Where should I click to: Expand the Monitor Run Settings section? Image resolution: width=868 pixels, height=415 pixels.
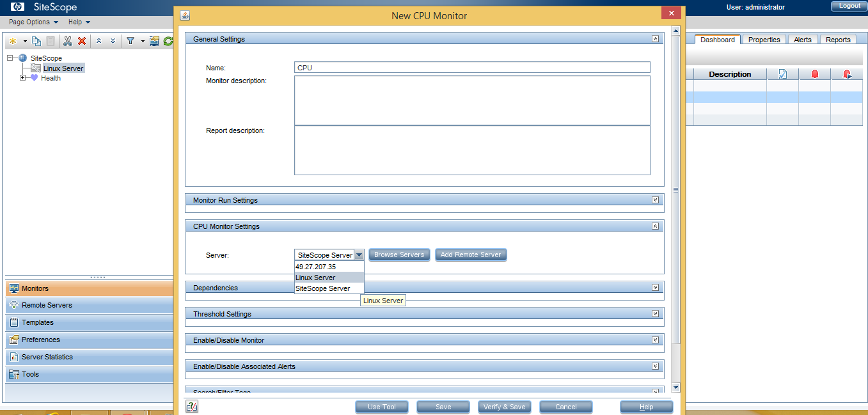655,200
